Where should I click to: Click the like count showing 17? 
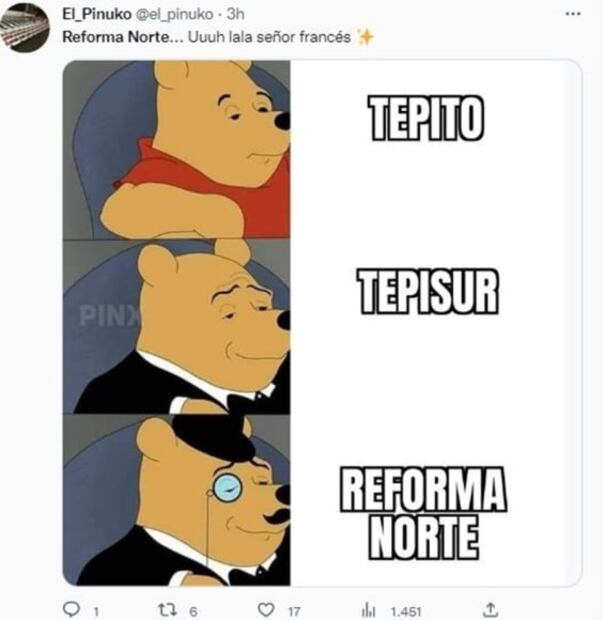click(x=294, y=611)
